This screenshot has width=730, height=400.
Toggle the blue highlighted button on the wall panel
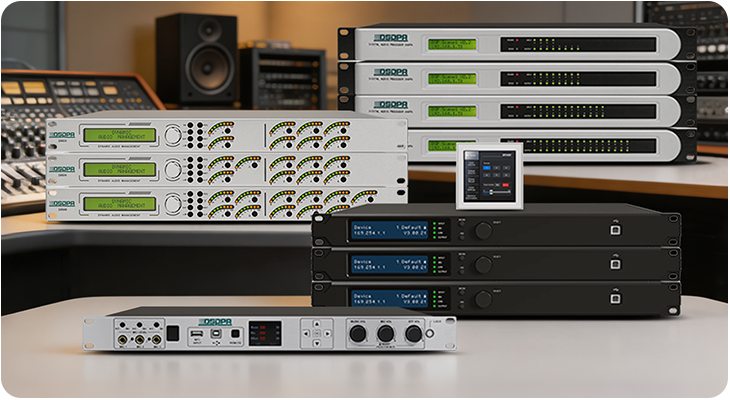tap(487, 168)
